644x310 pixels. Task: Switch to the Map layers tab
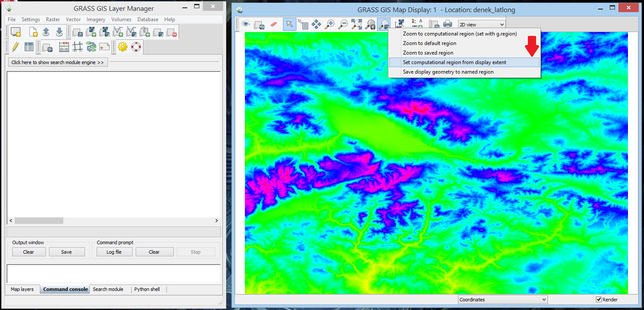tap(22, 289)
